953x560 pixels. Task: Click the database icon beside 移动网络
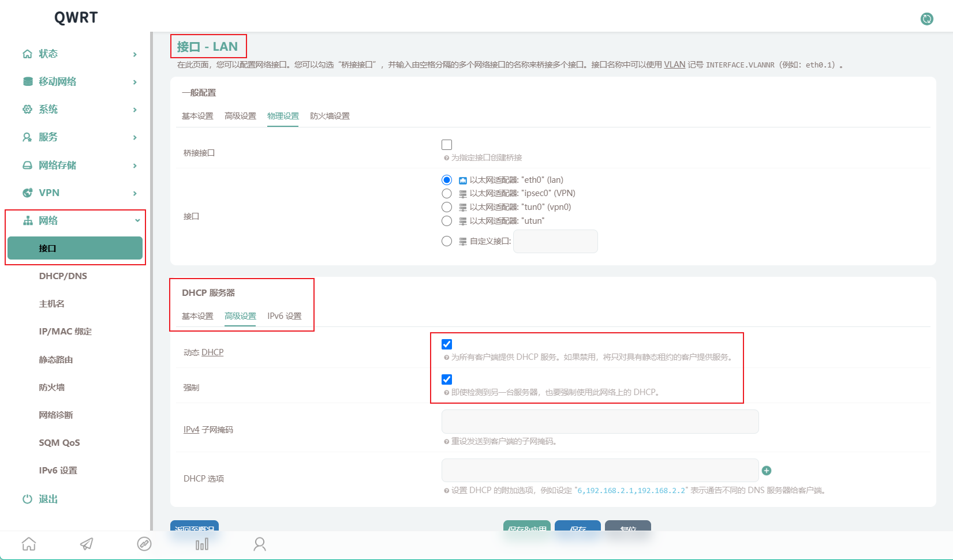[x=27, y=81]
